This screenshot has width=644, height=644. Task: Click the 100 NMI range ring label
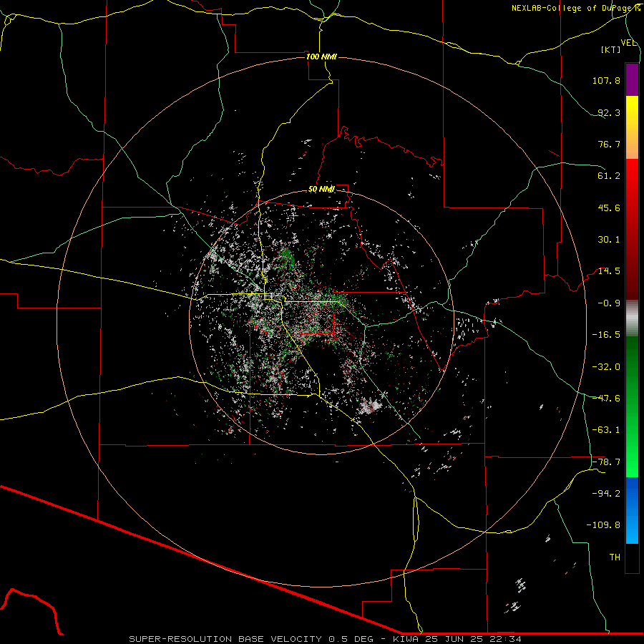click(x=321, y=57)
